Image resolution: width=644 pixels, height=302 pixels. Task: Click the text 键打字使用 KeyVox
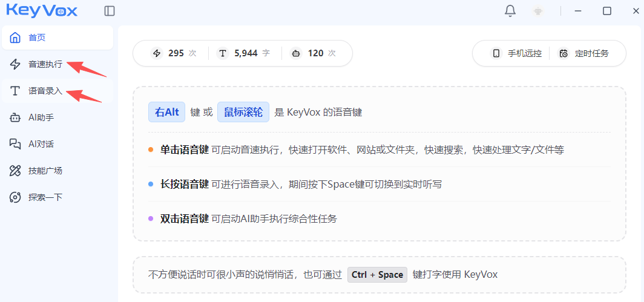point(455,275)
